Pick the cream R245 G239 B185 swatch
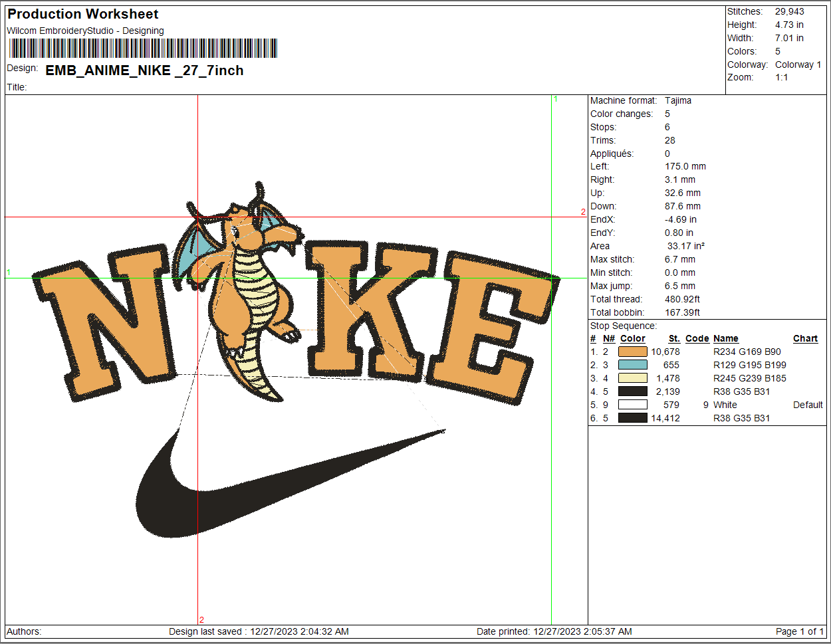This screenshot has height=644, width=831. [632, 378]
